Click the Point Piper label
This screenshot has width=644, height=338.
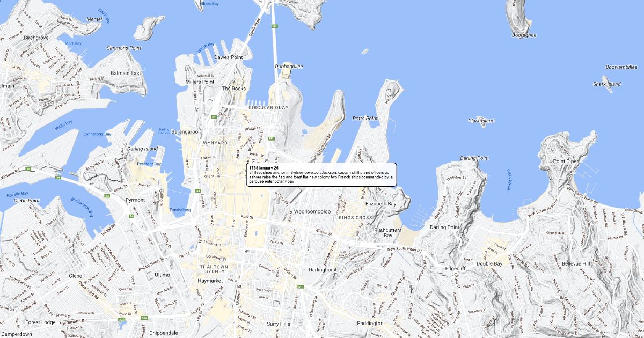566,161
